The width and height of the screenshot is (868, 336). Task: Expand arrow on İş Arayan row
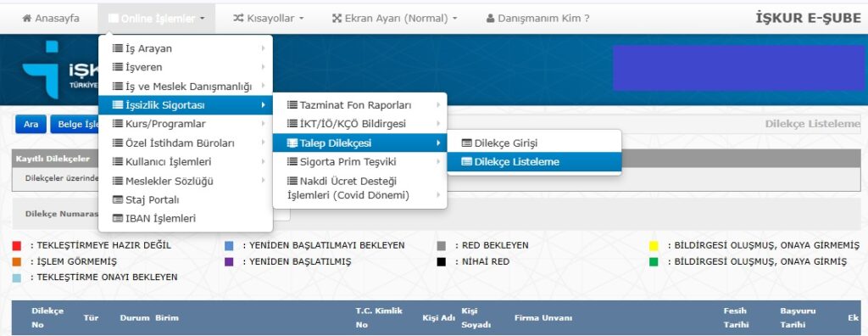pyautogui.click(x=263, y=48)
